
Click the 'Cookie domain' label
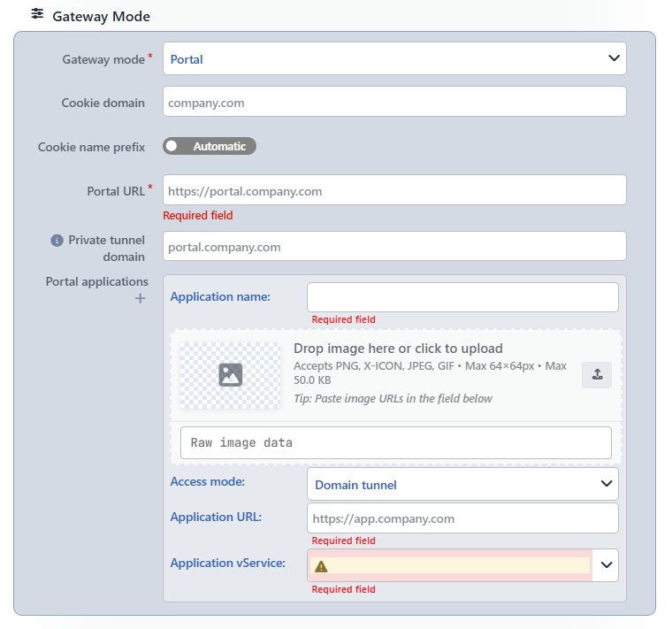[103, 103]
